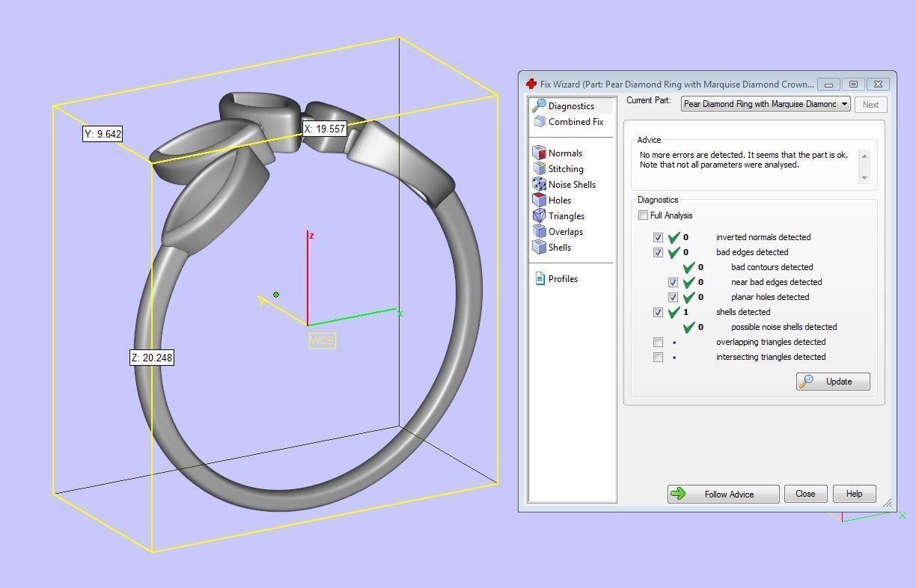This screenshot has height=588, width=916.
Task: Click the Follow Advice button
Action: tap(724, 494)
